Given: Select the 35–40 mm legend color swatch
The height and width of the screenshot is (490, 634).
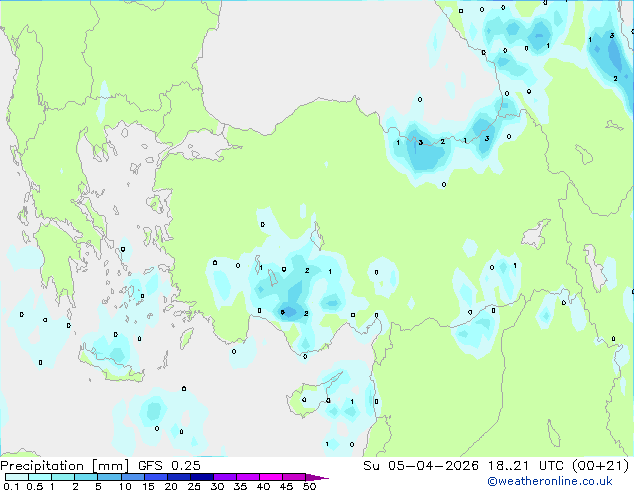Looking at the screenshot, I should click(247, 477).
